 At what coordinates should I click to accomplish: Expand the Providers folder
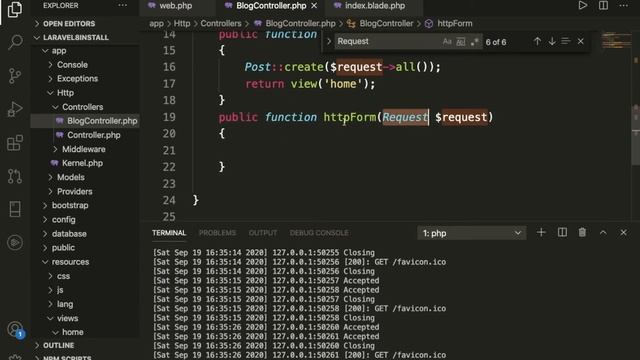coord(74,191)
